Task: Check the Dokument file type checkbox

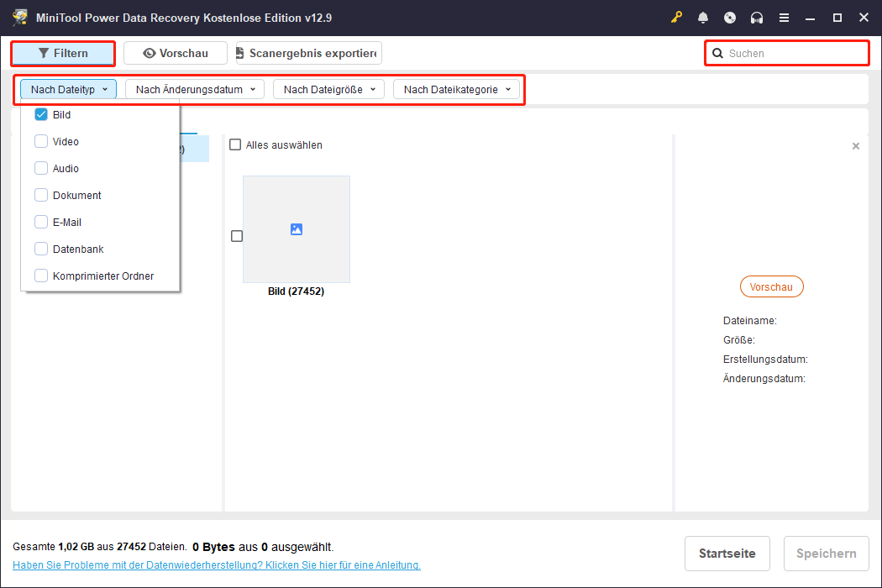Action: click(x=41, y=195)
